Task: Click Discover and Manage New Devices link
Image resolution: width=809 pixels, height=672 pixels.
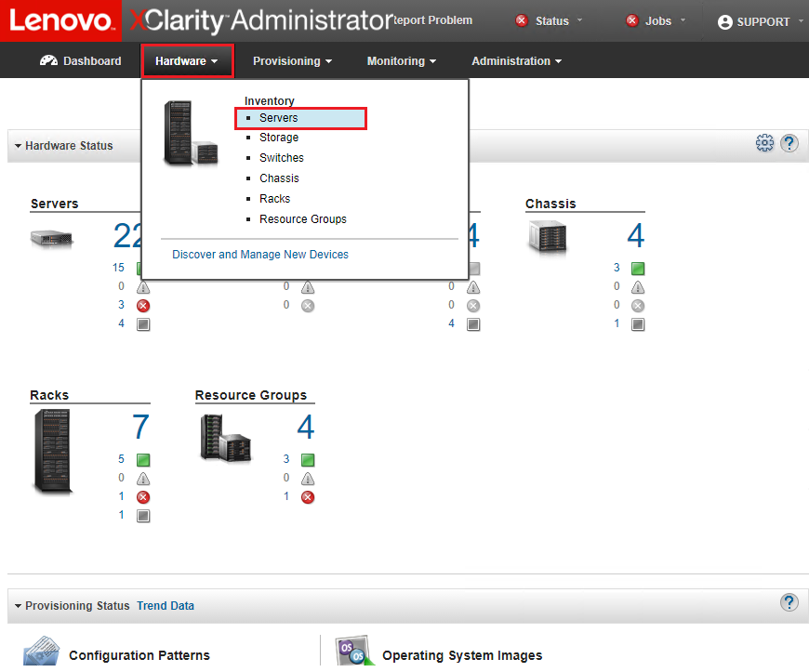Action: click(260, 255)
